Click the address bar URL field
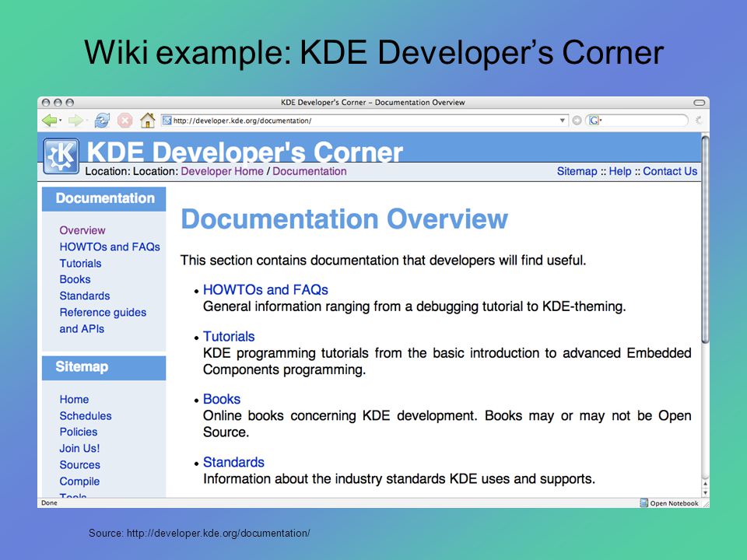This screenshot has width=747, height=560. point(364,121)
